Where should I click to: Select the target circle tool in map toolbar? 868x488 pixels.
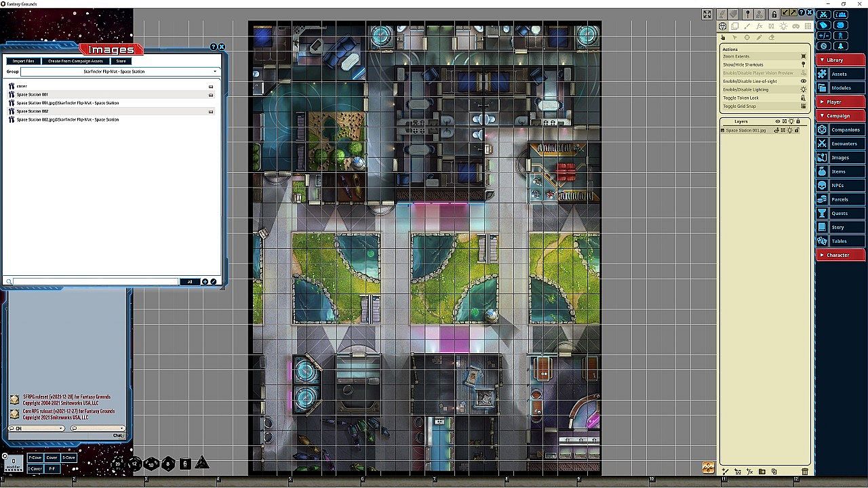click(x=747, y=38)
